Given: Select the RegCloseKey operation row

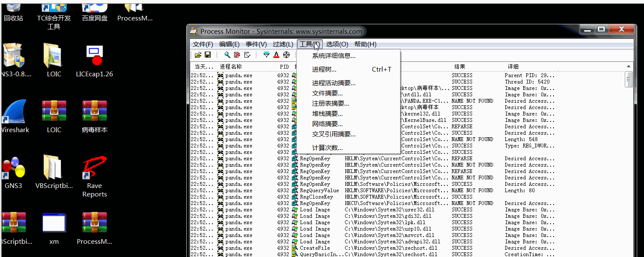Looking at the screenshot, I should click(x=373, y=197).
